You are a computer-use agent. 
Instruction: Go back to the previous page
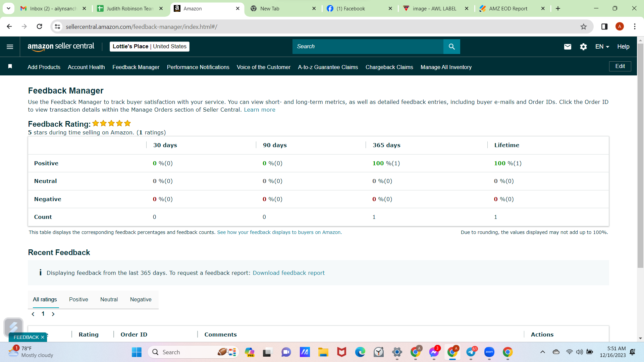(9, 26)
